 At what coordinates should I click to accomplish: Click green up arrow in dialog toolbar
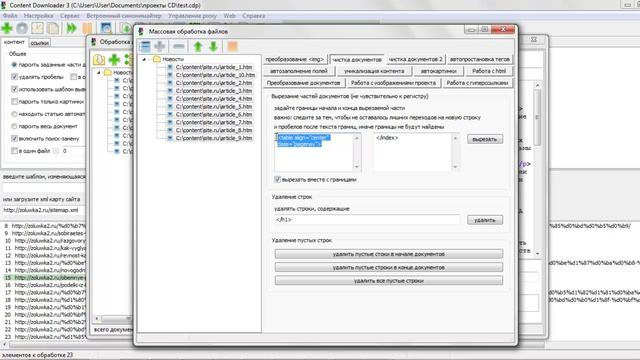point(198,47)
